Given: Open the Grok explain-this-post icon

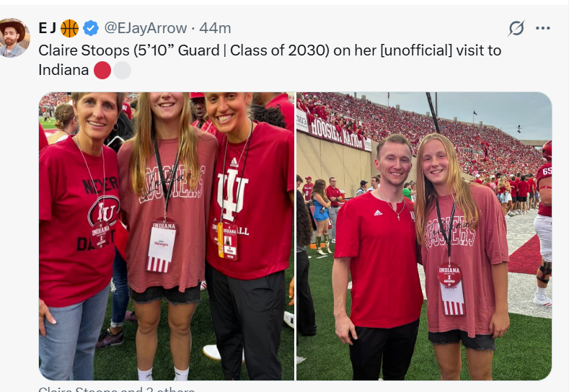Looking at the screenshot, I should click(516, 28).
